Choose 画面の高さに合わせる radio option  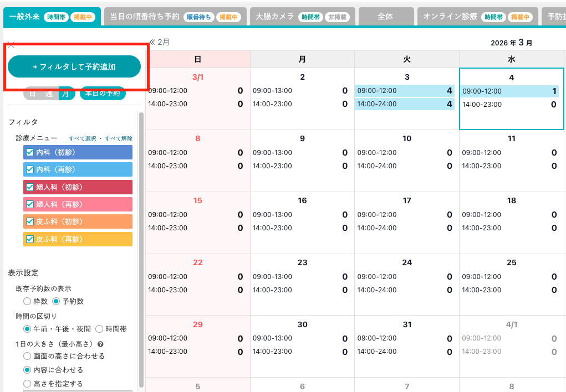click(27, 356)
